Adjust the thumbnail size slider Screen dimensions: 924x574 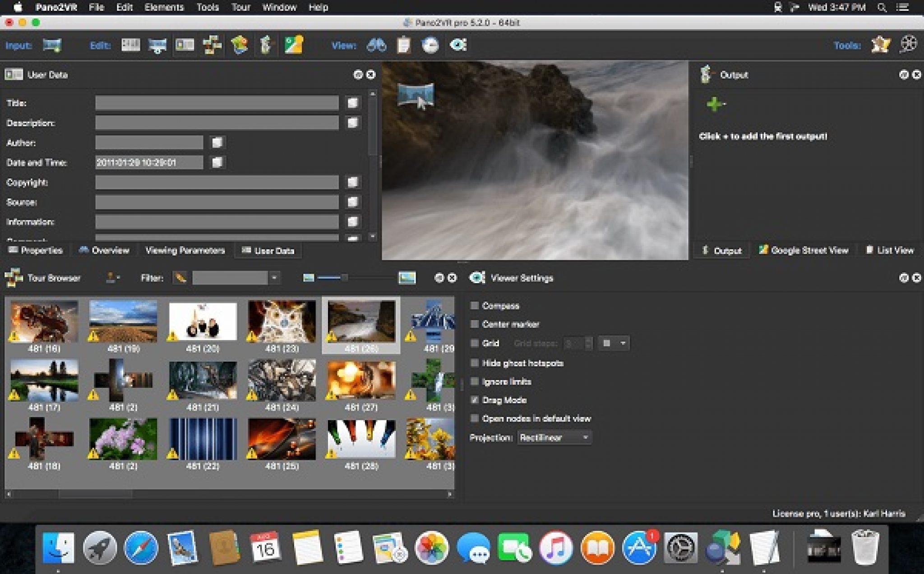pos(345,278)
